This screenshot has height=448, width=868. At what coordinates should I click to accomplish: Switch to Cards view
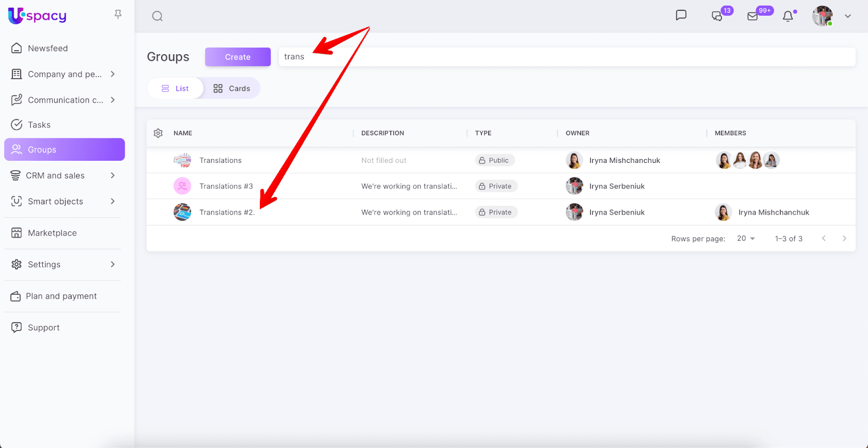click(232, 89)
